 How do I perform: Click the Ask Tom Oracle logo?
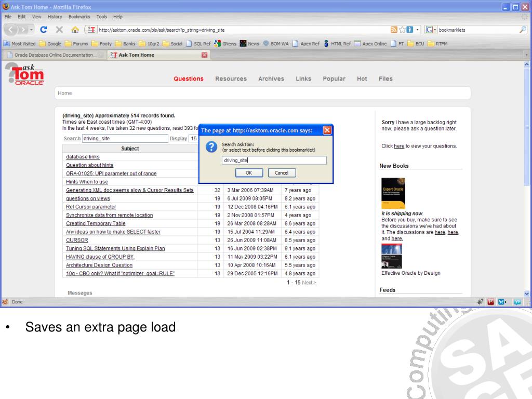[x=24, y=74]
